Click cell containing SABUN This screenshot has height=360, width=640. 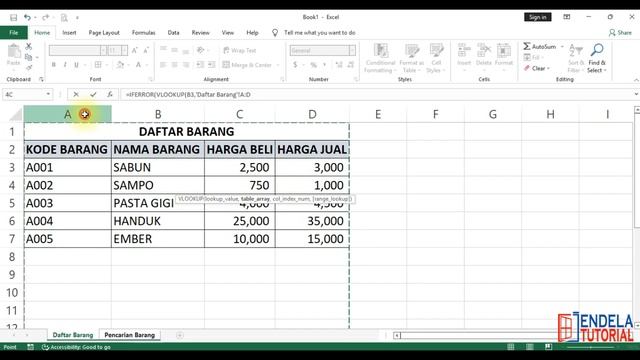click(158, 167)
